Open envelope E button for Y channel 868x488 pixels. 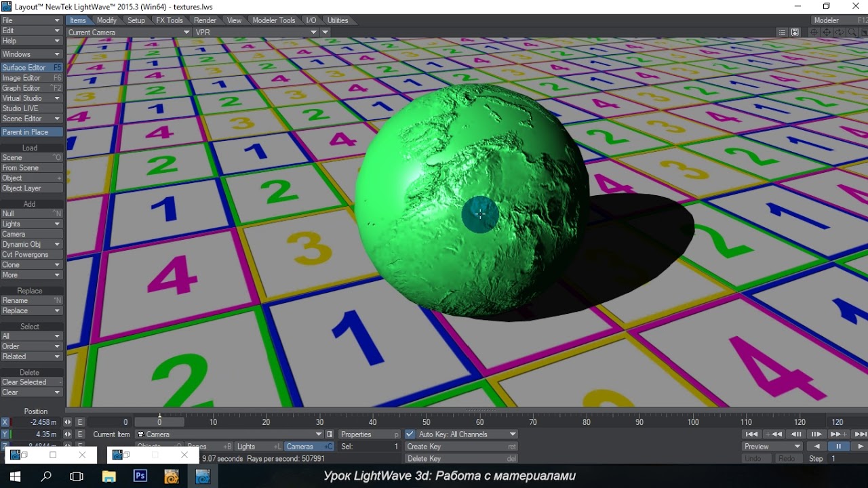click(x=79, y=434)
